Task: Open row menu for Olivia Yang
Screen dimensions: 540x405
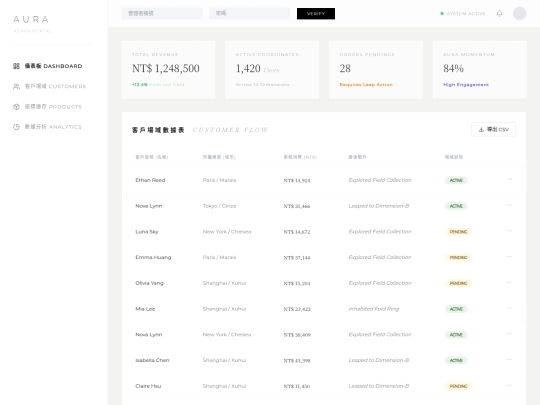Action: [x=509, y=282]
